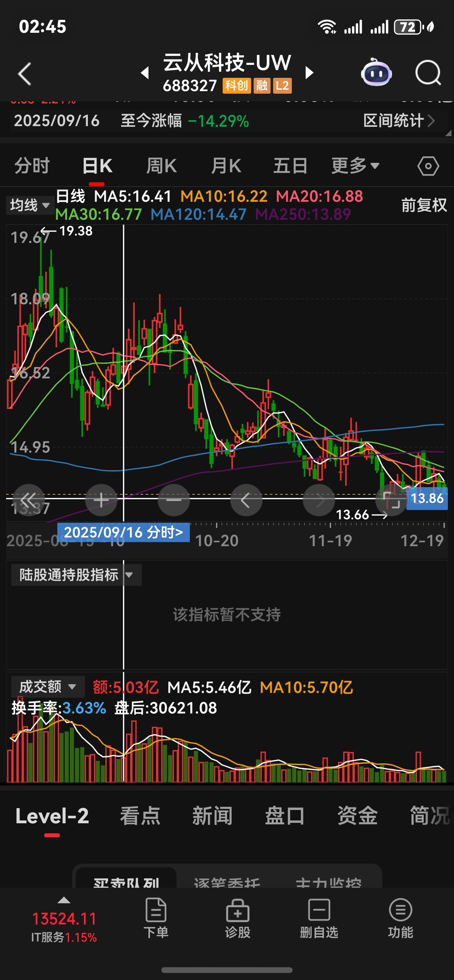Zoom in the K-line chart with plus

click(x=101, y=500)
